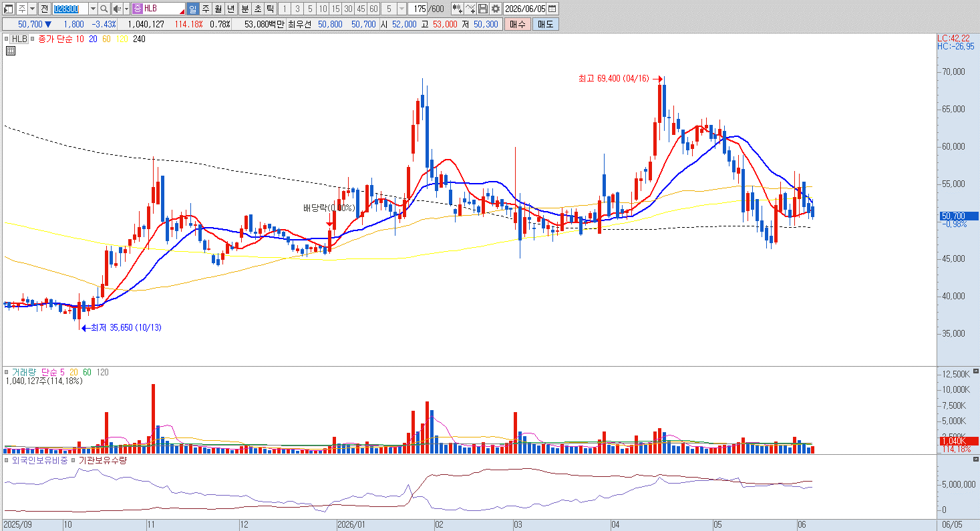Click the marker before 종가 단순 label

pos(32,39)
